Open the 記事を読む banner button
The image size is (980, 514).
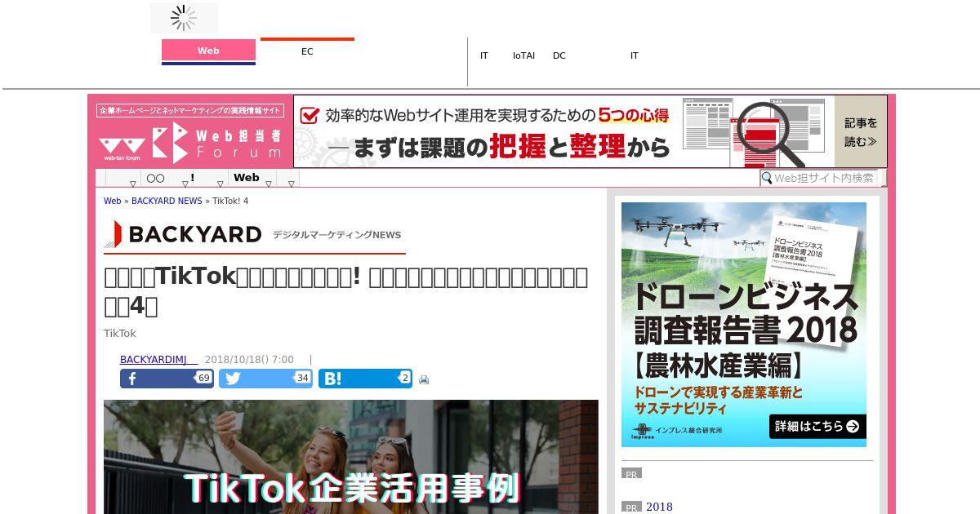(x=861, y=131)
